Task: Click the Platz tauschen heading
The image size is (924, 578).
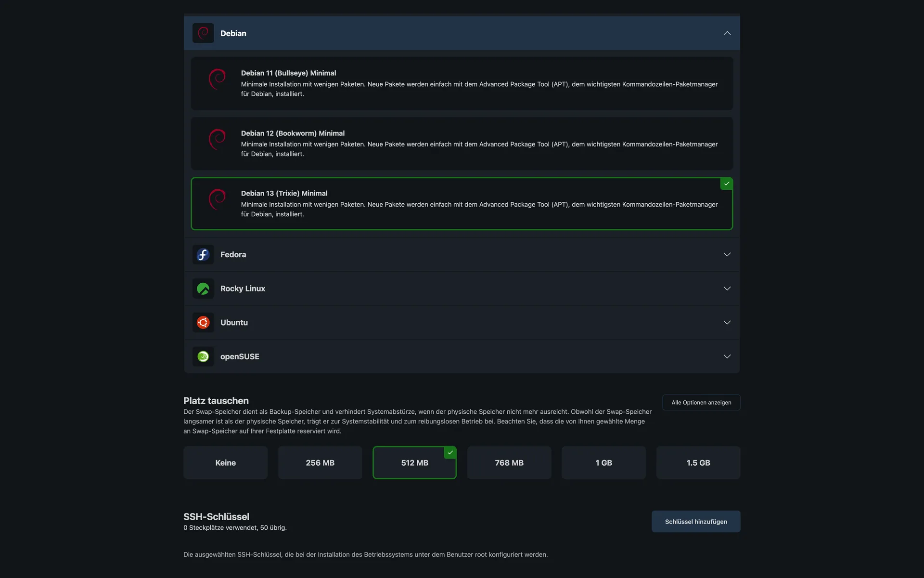Action: (x=216, y=401)
